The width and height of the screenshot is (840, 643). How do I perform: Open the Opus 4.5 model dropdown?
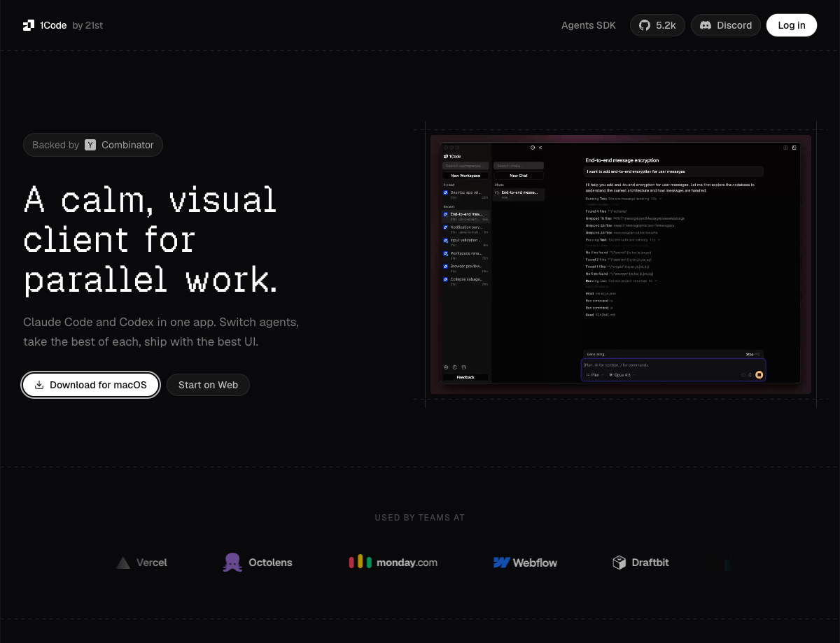coord(620,375)
